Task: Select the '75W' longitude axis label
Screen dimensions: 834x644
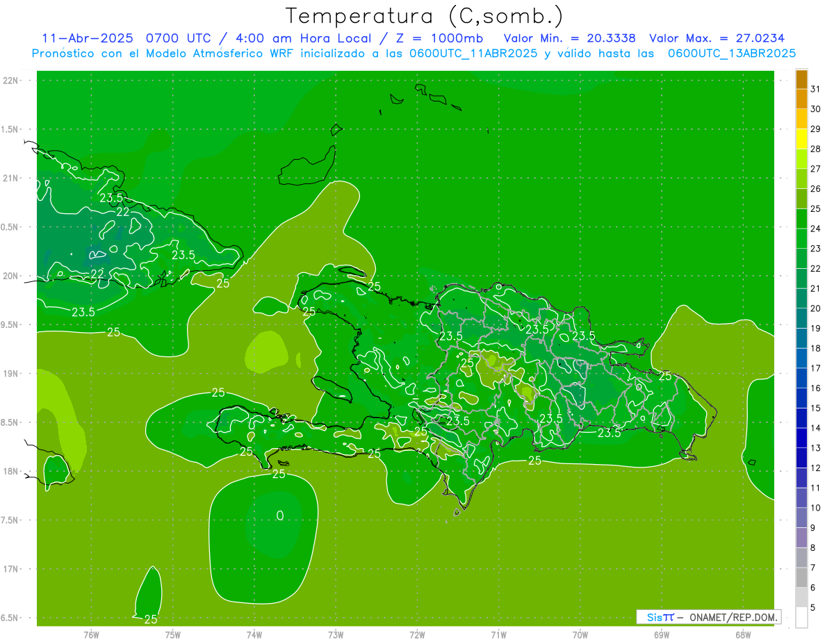Action: [173, 635]
